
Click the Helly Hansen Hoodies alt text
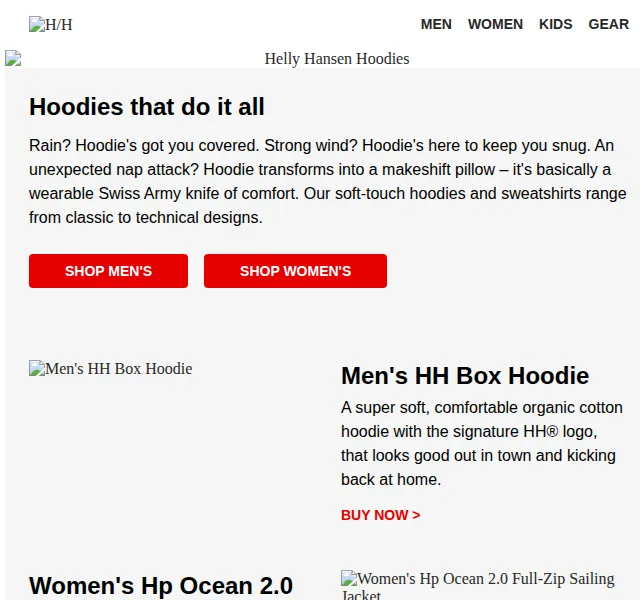pos(337,59)
